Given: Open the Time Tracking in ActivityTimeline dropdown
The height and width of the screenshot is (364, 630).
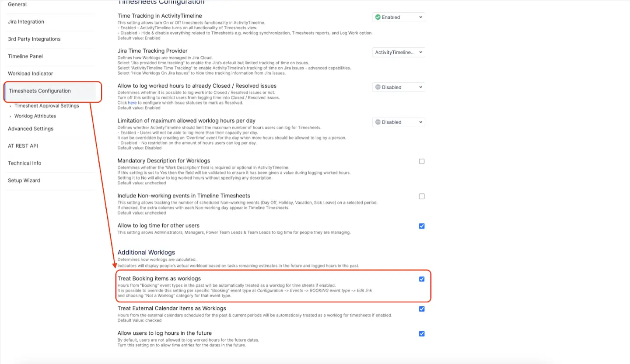Looking at the screenshot, I should [398, 17].
